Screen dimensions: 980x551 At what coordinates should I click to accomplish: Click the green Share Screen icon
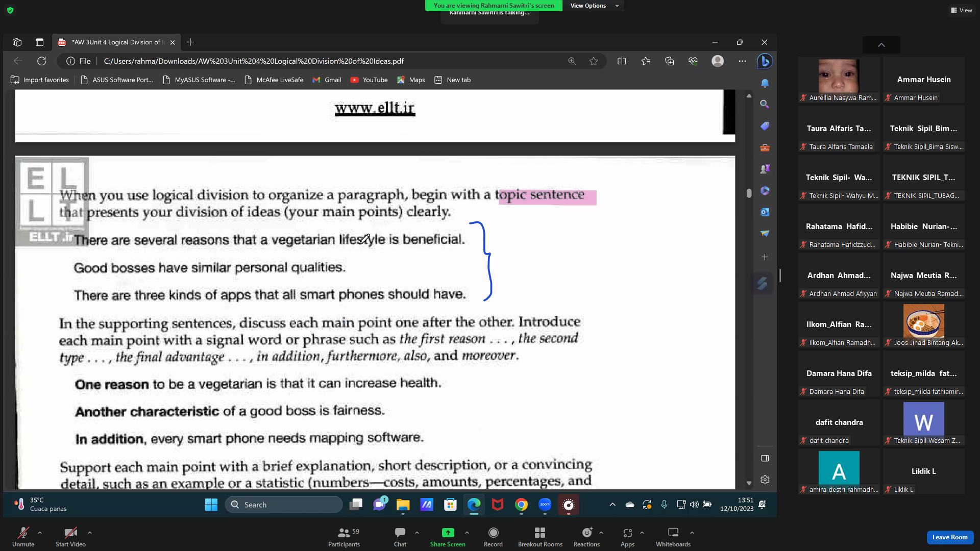point(448,533)
